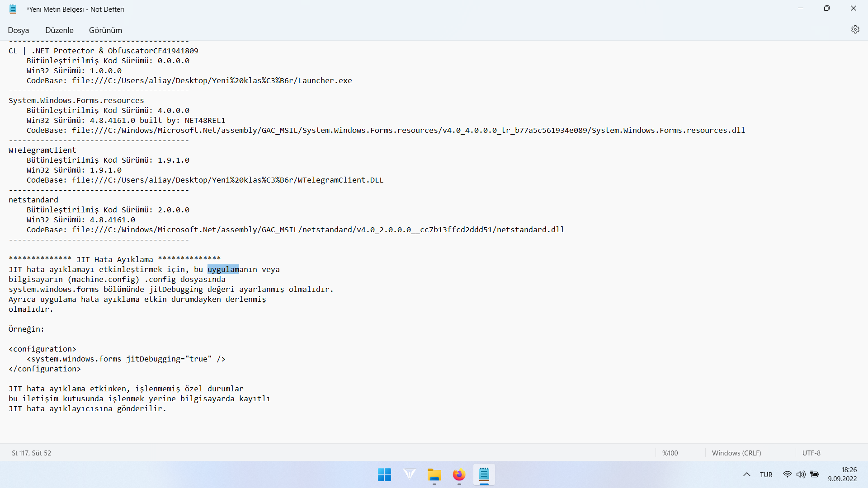This screenshot has height=488, width=868.
Task: Open Notepad settings gear icon
Action: point(855,29)
